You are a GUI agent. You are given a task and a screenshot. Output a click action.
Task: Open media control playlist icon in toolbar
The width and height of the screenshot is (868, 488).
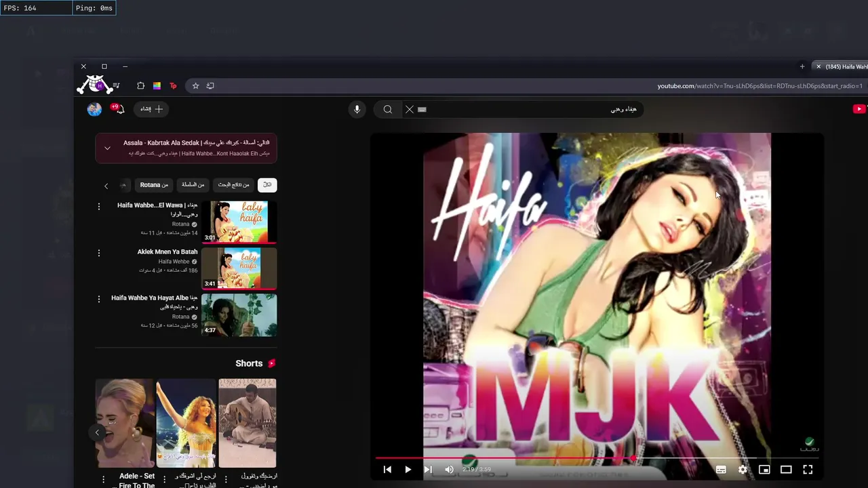coord(116,85)
